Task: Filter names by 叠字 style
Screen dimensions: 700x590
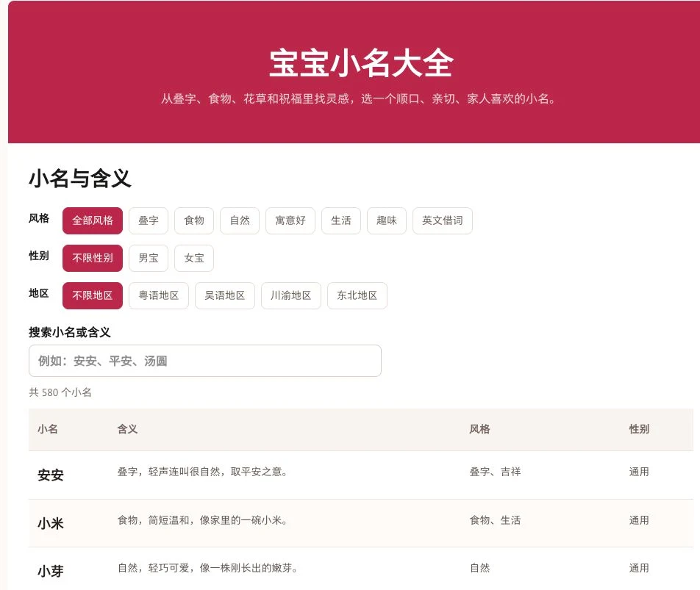Action: pos(149,220)
